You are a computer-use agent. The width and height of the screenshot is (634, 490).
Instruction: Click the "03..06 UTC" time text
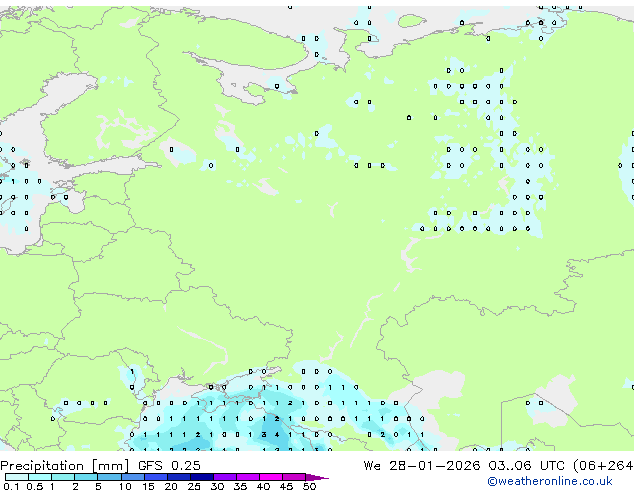pos(526,465)
